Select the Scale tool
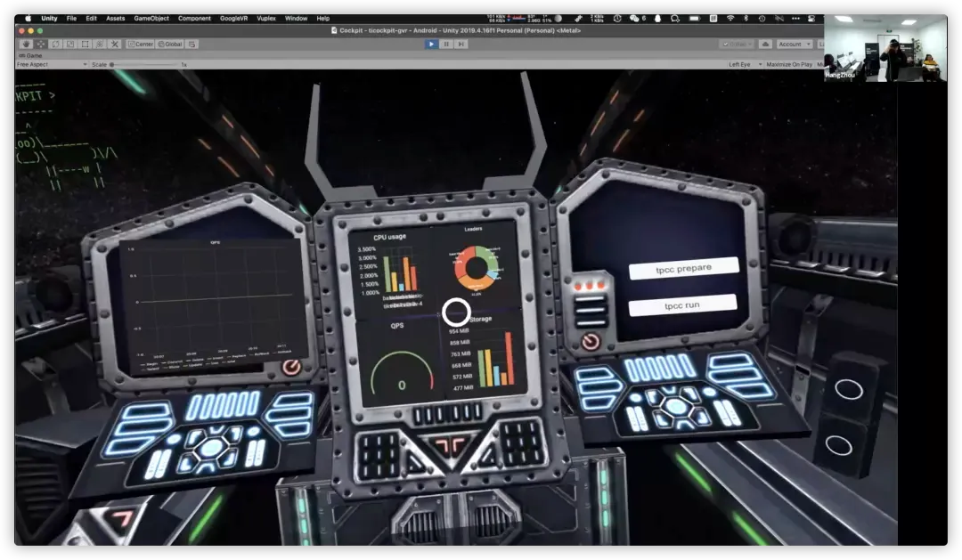This screenshot has height=560, width=962. (x=70, y=44)
